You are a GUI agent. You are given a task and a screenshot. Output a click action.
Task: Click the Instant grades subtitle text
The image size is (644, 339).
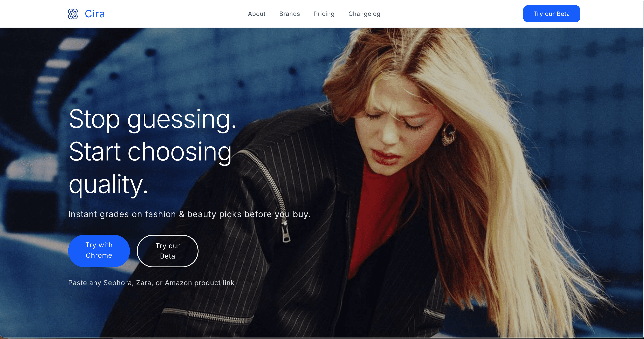(189, 214)
